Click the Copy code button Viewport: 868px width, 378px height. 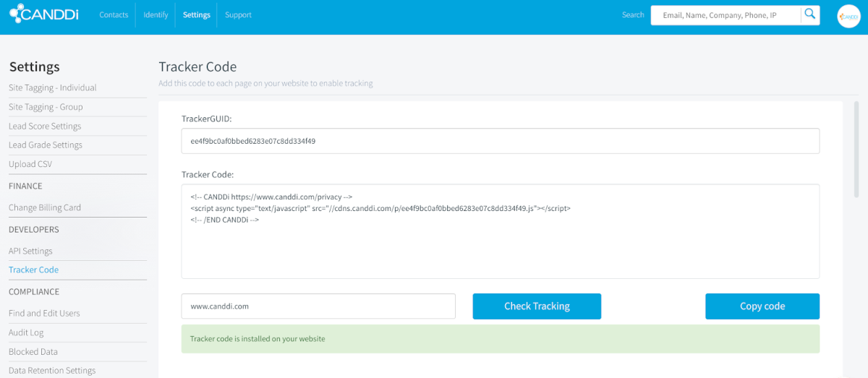[762, 306]
